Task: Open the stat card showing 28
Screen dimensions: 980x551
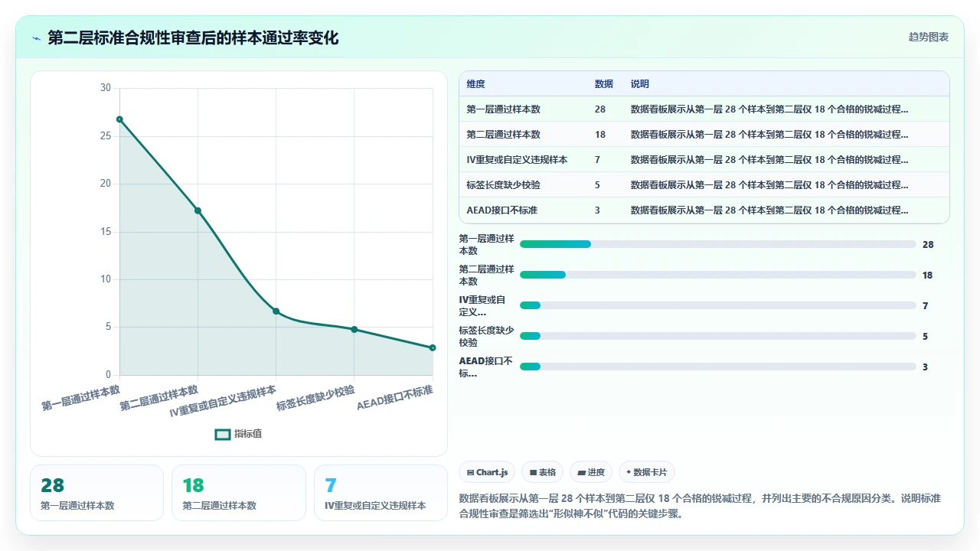Action: pos(96,493)
